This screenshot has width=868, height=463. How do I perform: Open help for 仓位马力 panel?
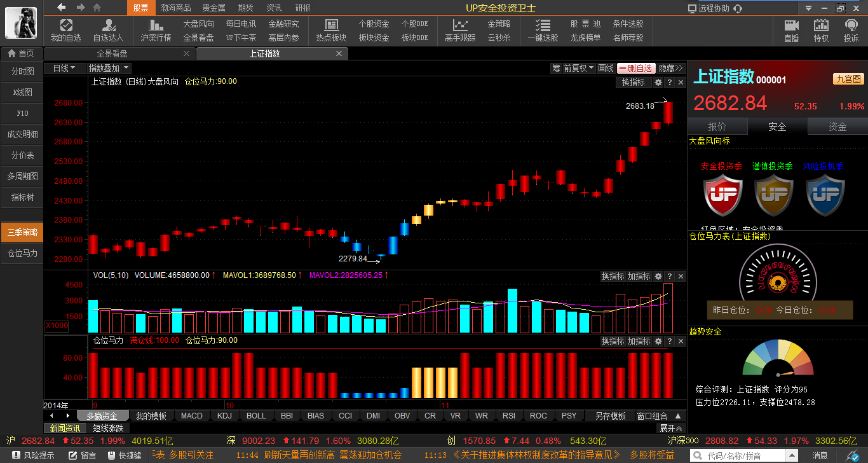click(x=670, y=342)
